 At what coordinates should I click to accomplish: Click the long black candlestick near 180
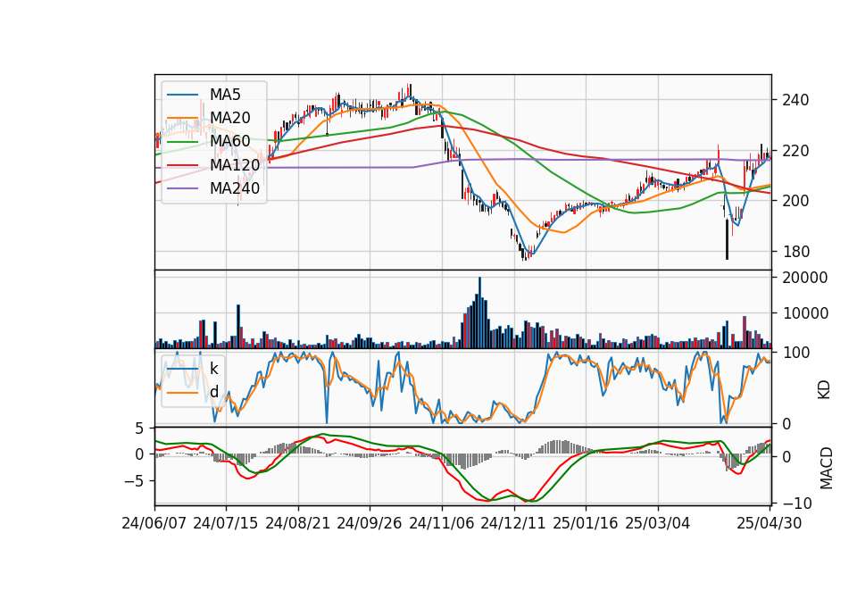[727, 239]
